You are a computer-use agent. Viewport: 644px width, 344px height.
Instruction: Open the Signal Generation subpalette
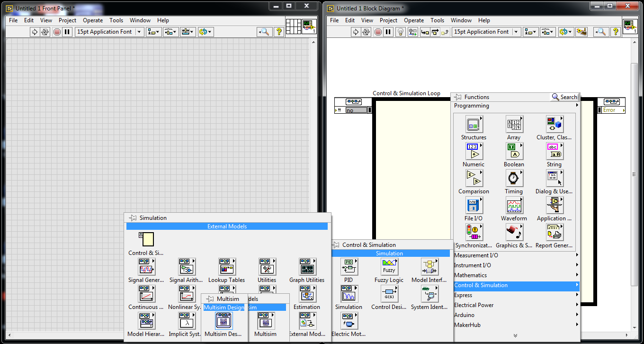[146, 266]
